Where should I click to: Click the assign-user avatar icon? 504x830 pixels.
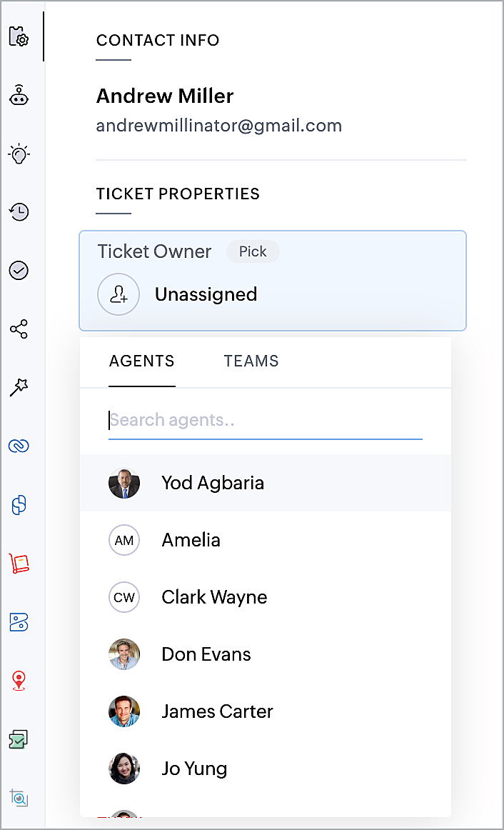point(119,294)
